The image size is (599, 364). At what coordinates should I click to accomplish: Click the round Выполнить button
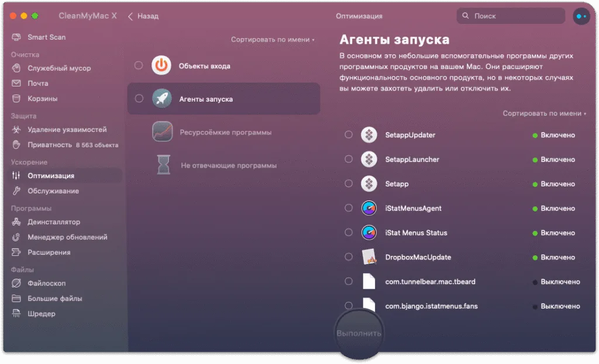tap(359, 334)
